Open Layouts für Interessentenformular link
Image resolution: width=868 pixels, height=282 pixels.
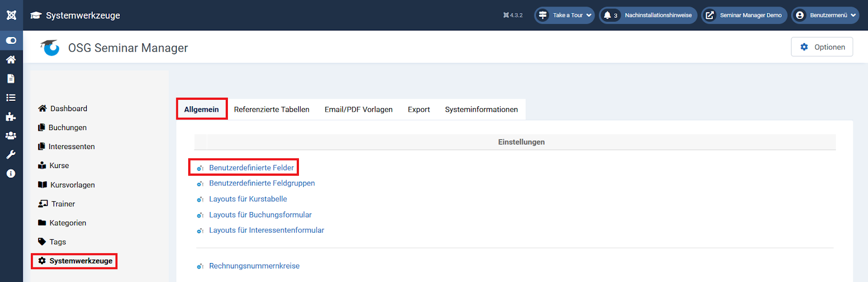tap(266, 230)
